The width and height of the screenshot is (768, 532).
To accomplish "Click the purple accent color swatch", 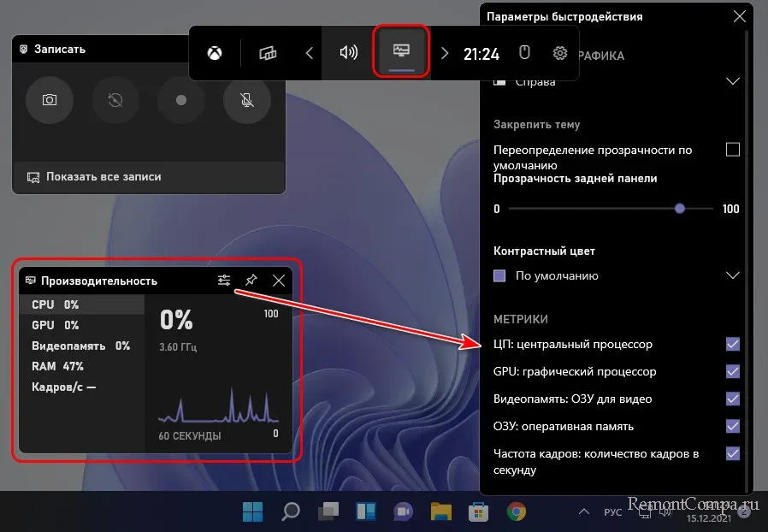I will [x=499, y=275].
